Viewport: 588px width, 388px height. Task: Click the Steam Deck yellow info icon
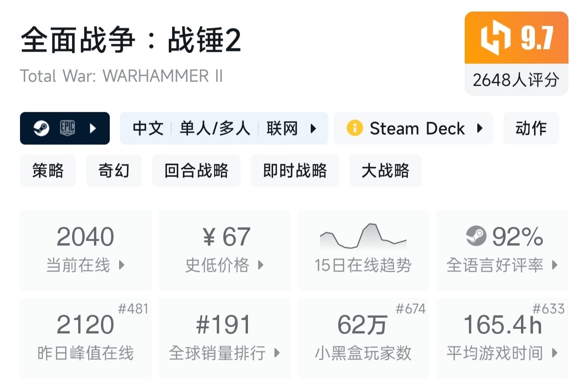(x=354, y=128)
